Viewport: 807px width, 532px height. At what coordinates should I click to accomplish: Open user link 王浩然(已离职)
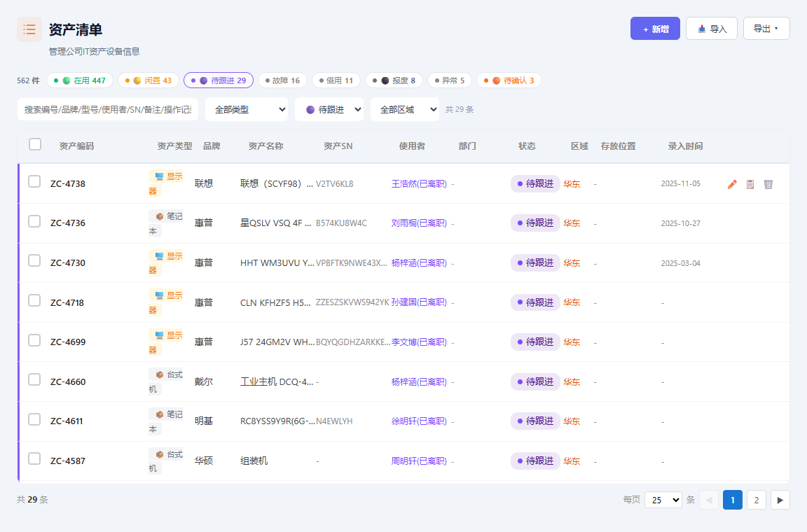coord(419,184)
